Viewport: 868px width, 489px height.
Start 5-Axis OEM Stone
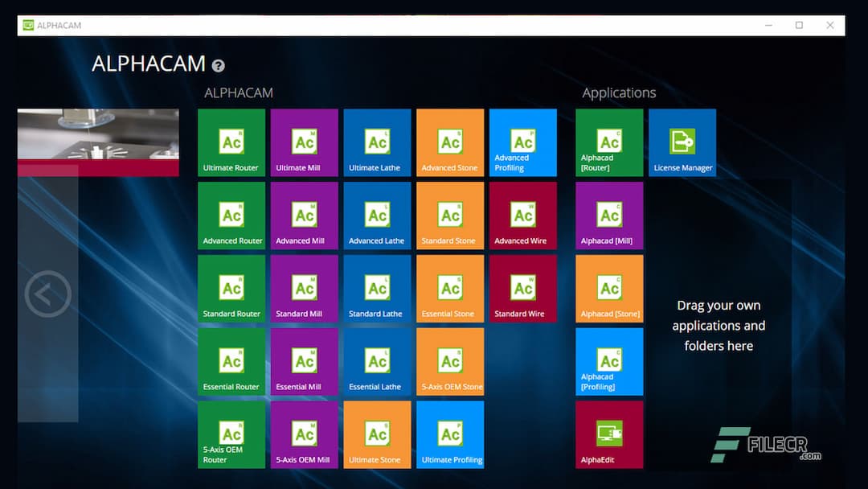tap(449, 361)
